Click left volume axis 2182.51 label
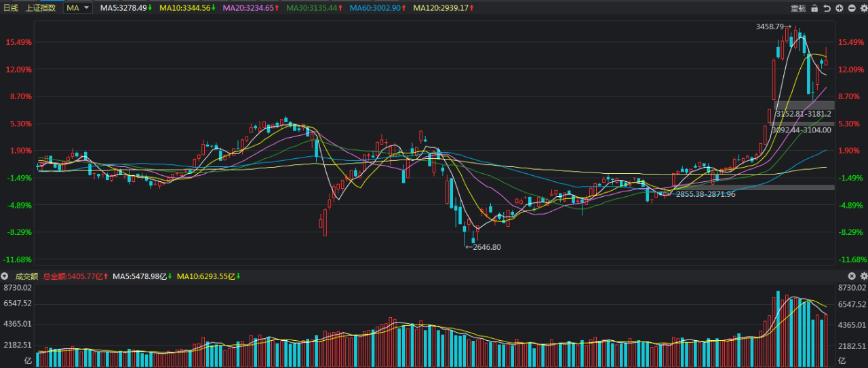Image resolution: width=868 pixels, height=368 pixels. pos(18,346)
